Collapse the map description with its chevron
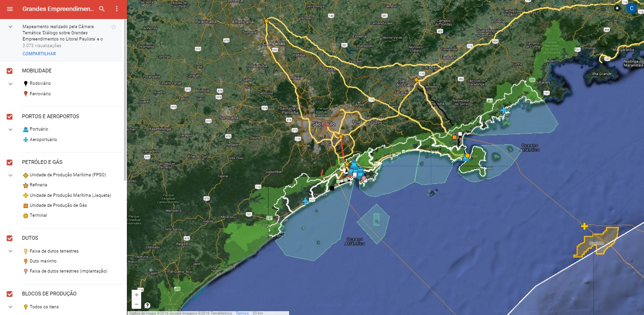 point(11,27)
